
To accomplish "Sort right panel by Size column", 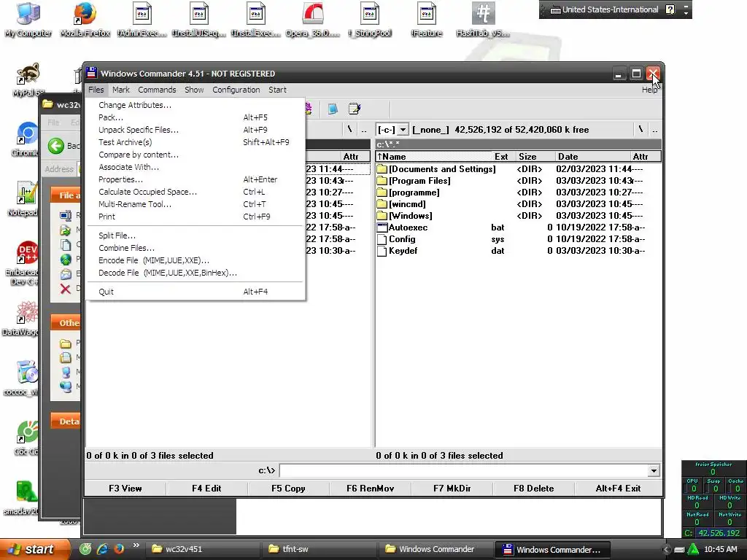I will (535, 157).
